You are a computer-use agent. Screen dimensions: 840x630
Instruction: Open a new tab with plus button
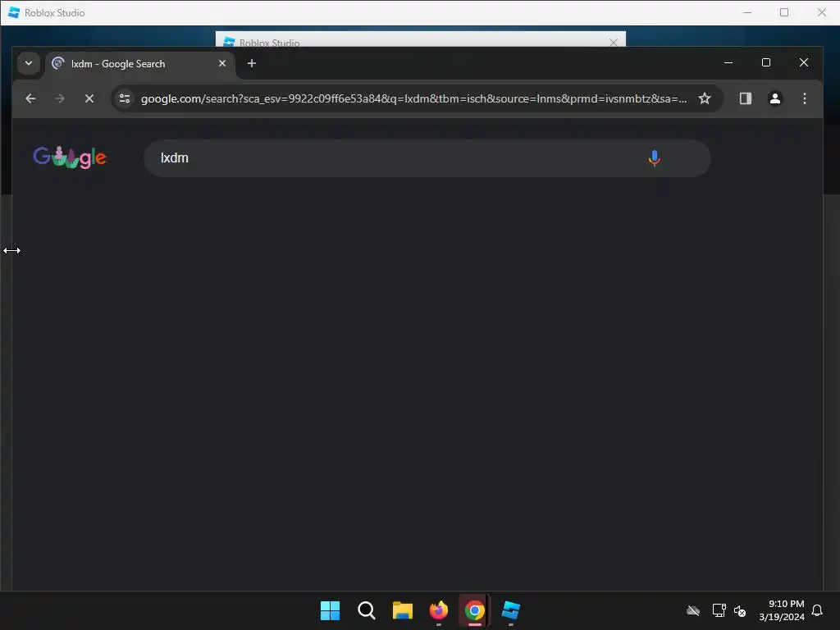tap(252, 63)
